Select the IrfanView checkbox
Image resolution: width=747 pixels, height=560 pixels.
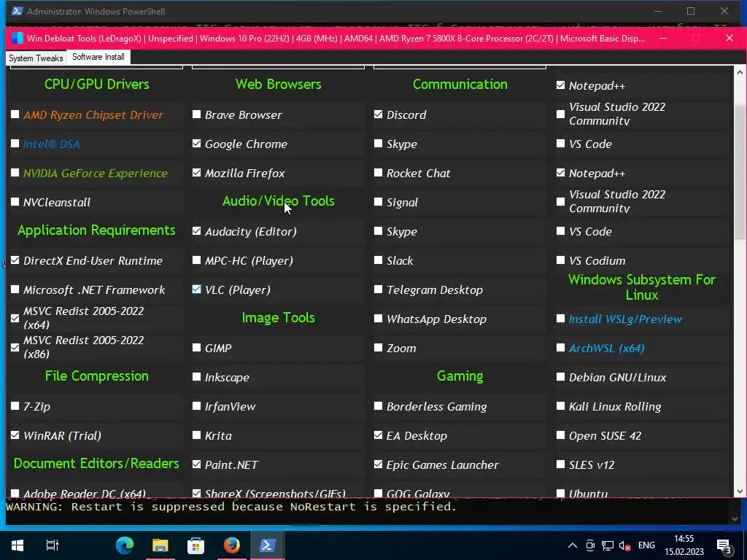[x=196, y=405]
